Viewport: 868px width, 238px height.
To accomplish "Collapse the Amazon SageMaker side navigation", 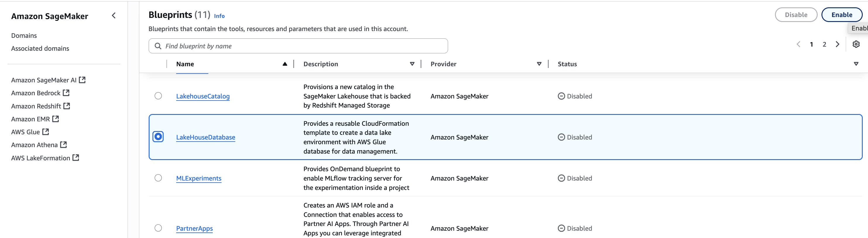I will pos(114,16).
